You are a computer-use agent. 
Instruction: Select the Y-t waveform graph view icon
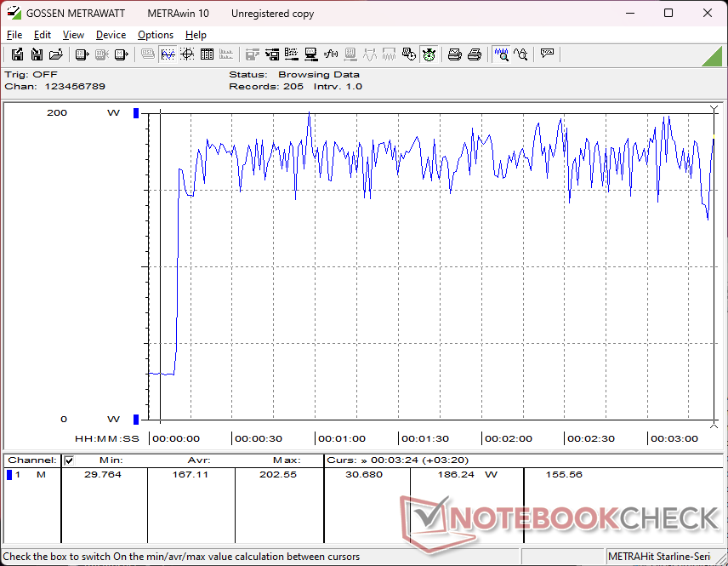(168, 54)
